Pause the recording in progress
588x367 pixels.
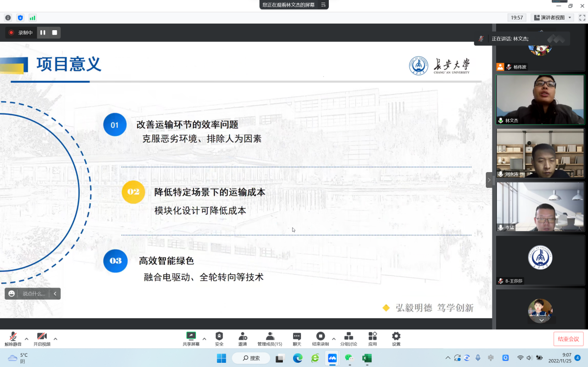tap(43, 32)
